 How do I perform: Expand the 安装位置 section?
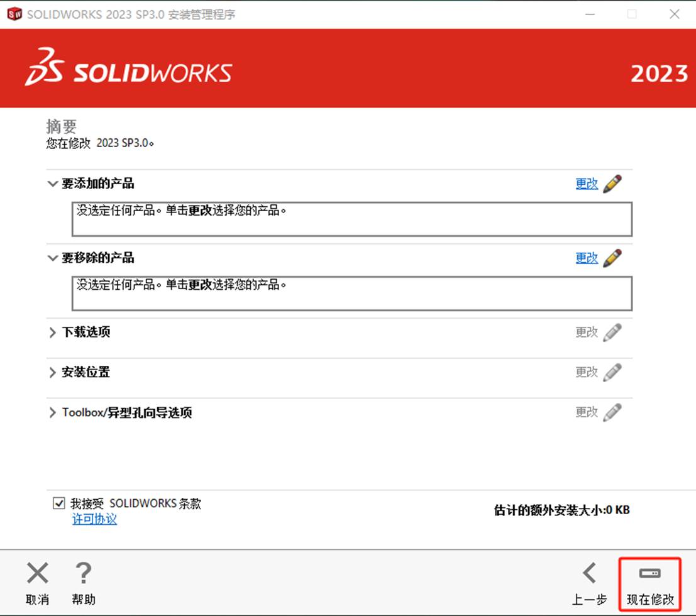pos(52,372)
